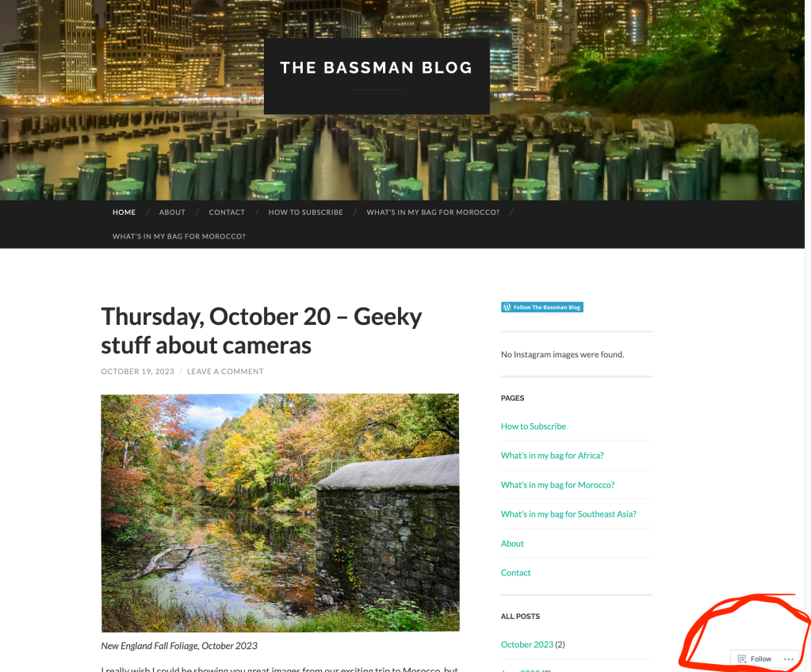Image resolution: width=811 pixels, height=672 pixels.
Task: Go to the ABOUT menu item
Action: [172, 212]
